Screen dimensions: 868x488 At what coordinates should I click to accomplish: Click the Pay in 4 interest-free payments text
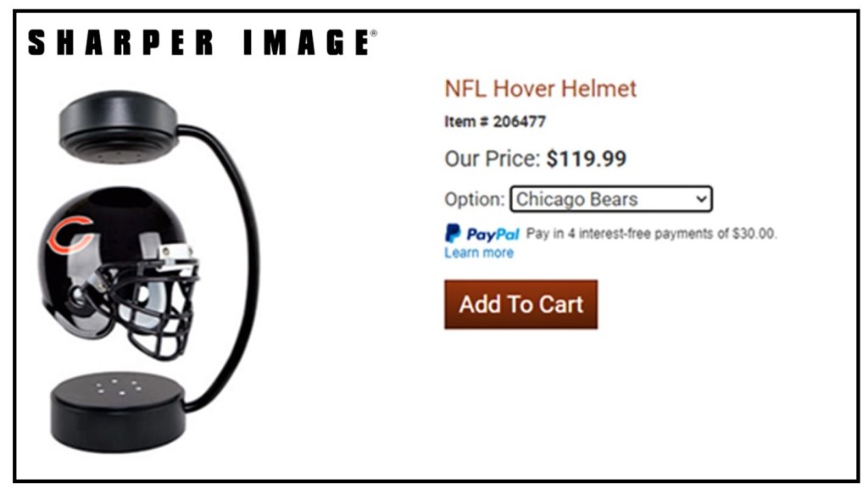651,234
